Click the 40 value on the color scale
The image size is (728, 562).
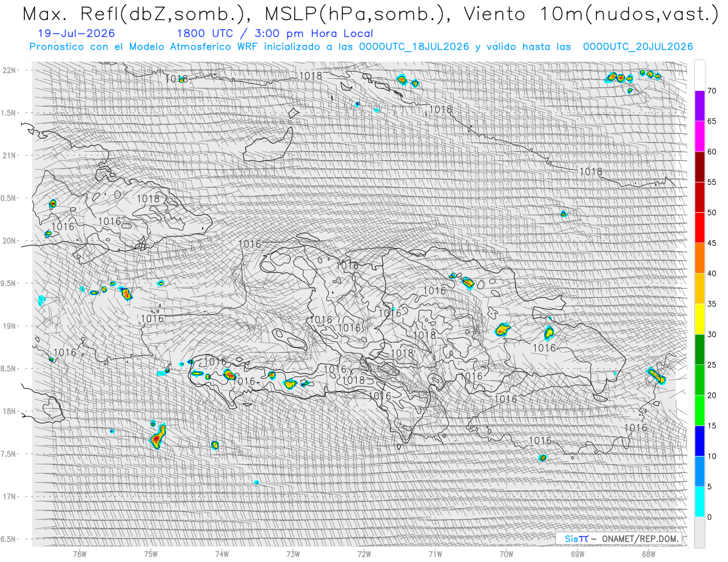point(712,273)
